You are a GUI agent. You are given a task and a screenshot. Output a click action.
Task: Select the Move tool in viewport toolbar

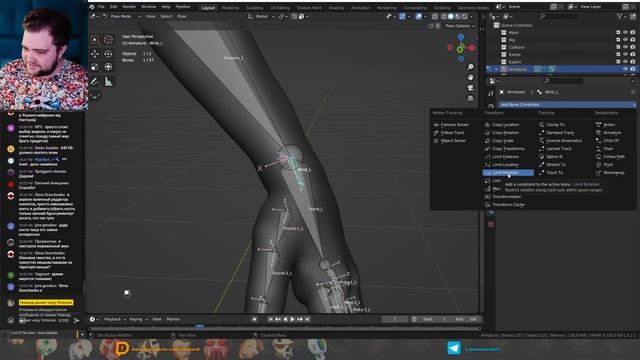pos(95,53)
